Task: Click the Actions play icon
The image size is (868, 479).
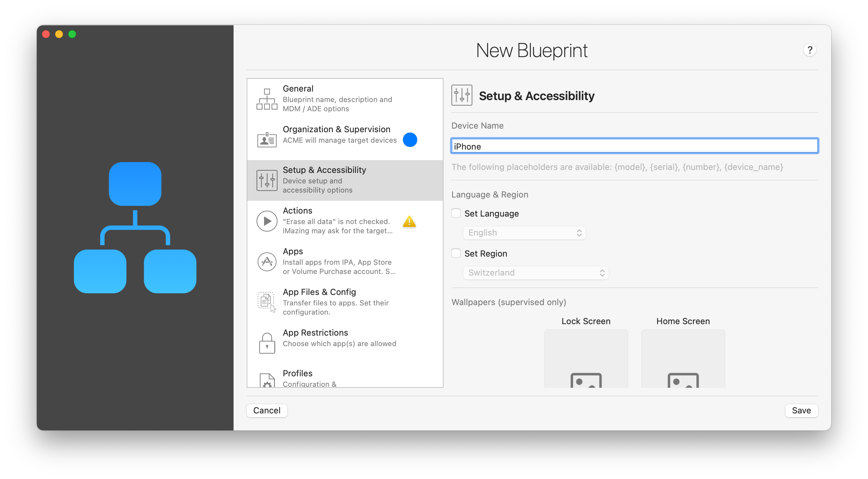Action: (x=266, y=221)
